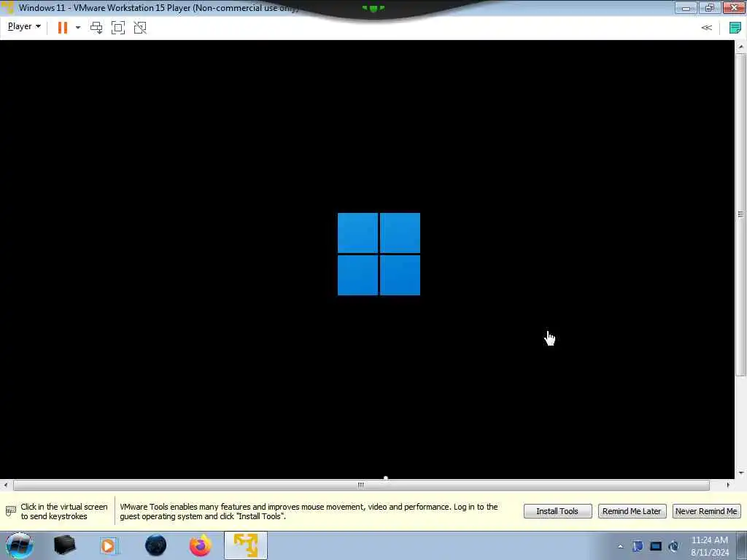Toggle Unity mode icon
Image resolution: width=747 pixels, height=560 pixels.
(140, 28)
